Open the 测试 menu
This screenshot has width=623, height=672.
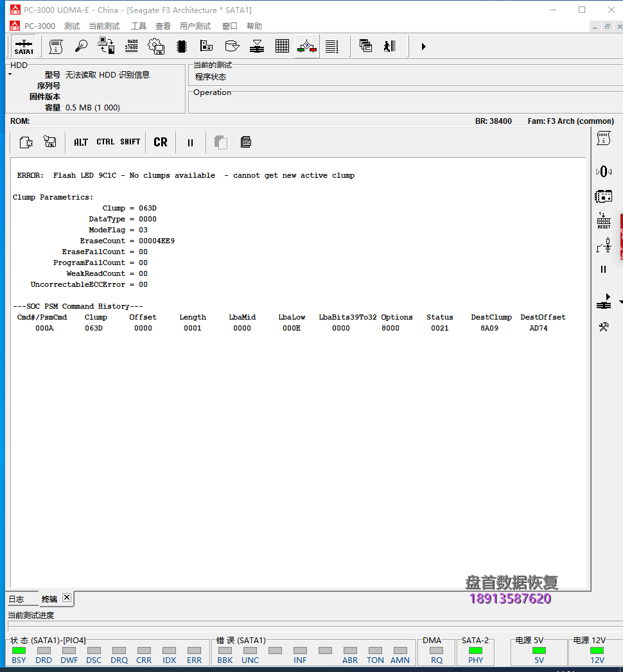[x=72, y=26]
